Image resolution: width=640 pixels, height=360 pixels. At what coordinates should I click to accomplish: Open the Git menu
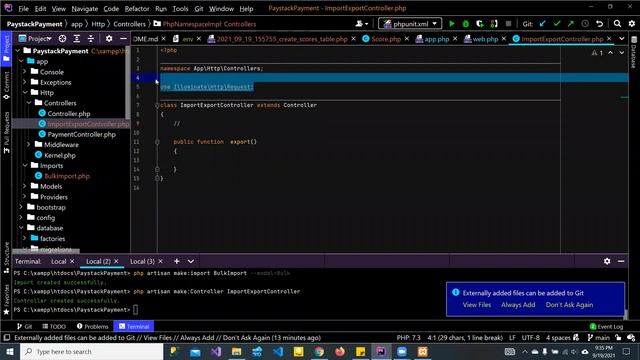[x=199, y=8]
